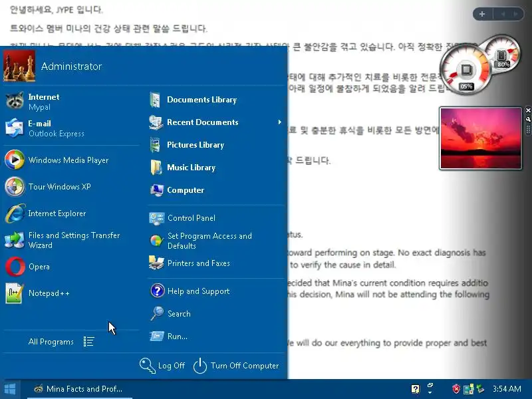Click the slideshow gadget drag handle
This screenshot has height=399, width=532.
click(x=528, y=130)
